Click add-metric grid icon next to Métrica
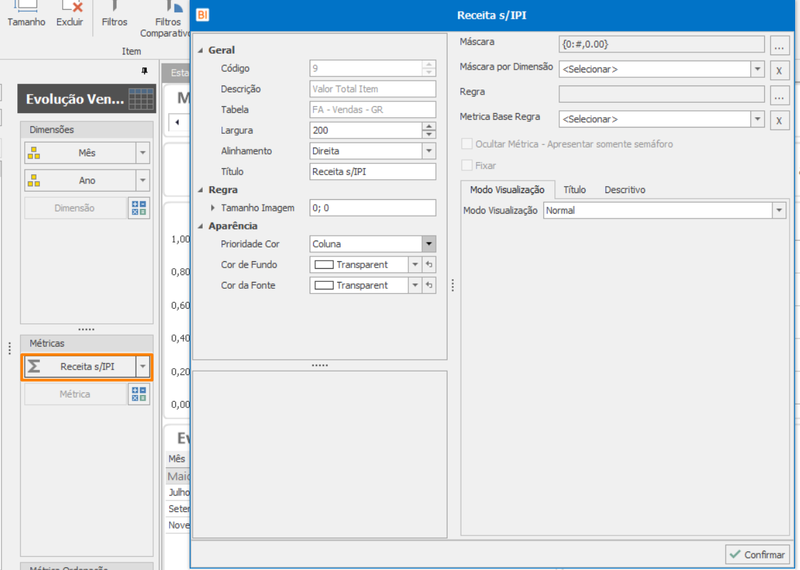The height and width of the screenshot is (570, 800). 139,394
